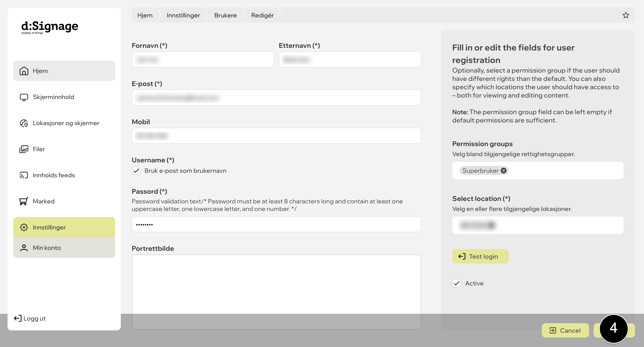Image resolution: width=644 pixels, height=347 pixels.
Task: Click the Lokasjoner og skjermer globe icon
Action: point(24,123)
